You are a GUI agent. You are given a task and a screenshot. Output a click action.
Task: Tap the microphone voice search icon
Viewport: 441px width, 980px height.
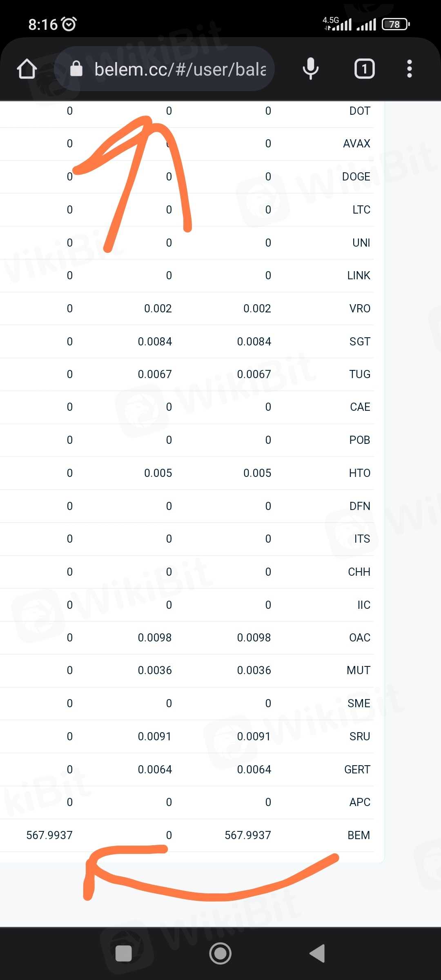point(310,69)
